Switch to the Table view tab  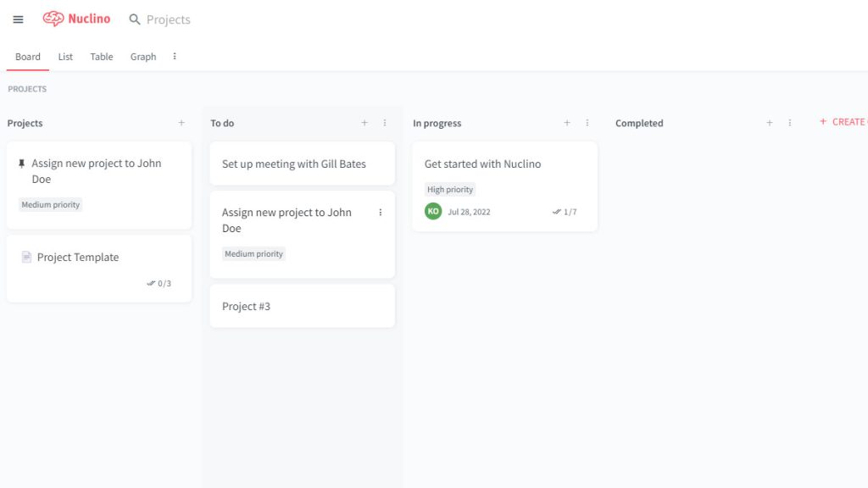coord(102,57)
